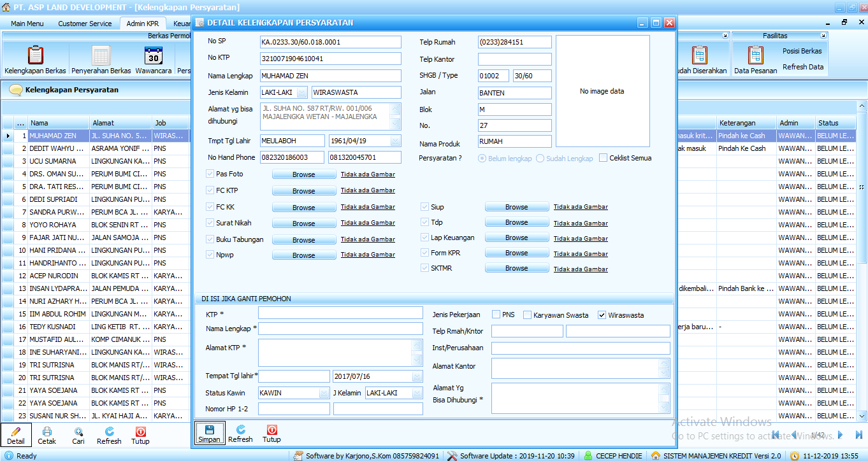Check the PNS job type checkbox
Viewport: 868px width, 461px height.
(x=496, y=315)
